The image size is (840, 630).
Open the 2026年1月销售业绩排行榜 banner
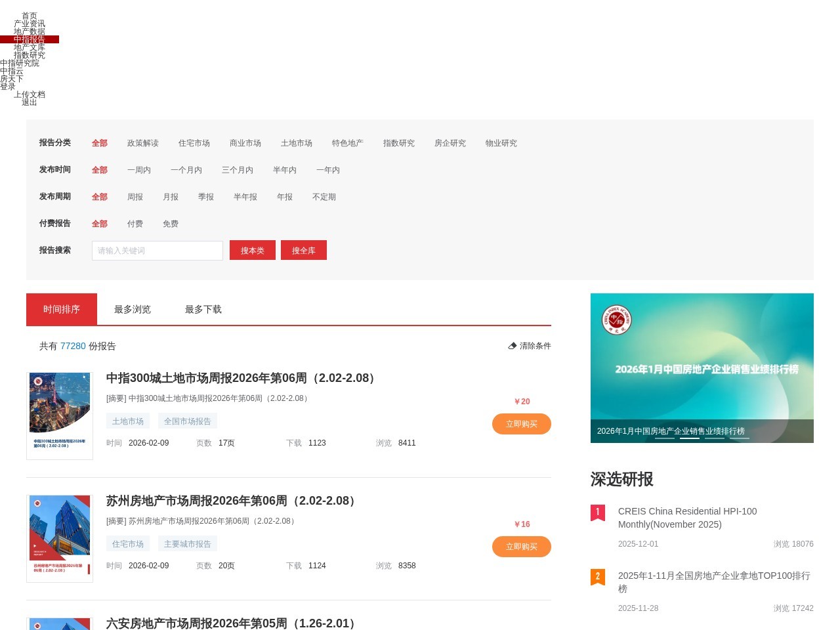coord(702,368)
